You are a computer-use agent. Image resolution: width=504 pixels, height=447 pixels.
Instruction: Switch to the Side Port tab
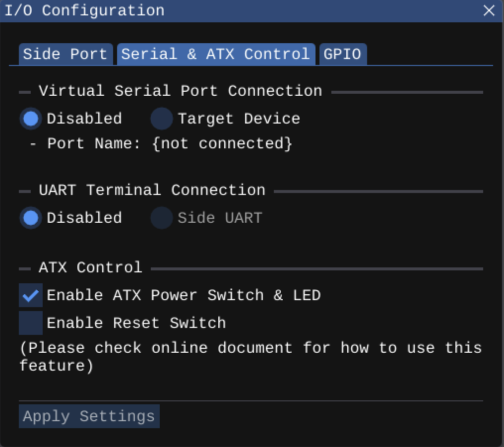pyautogui.click(x=65, y=54)
